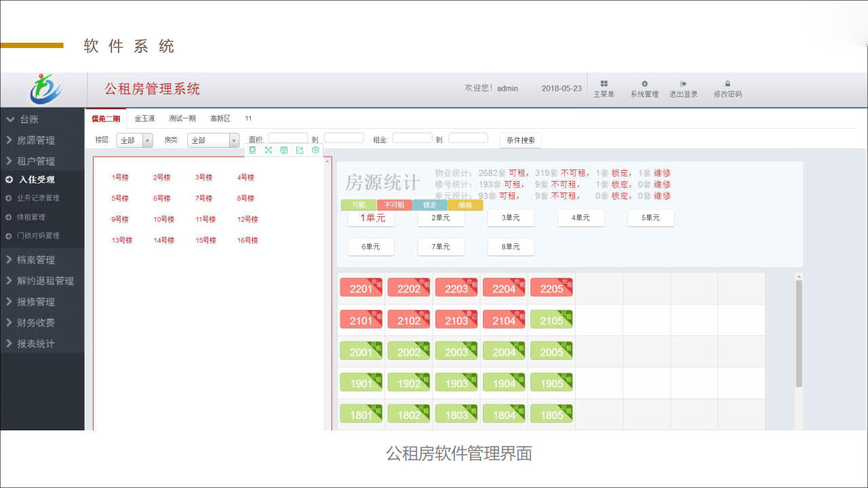This screenshot has height=488, width=868.
Task: Select the 3单元 unit button
Action: (511, 218)
